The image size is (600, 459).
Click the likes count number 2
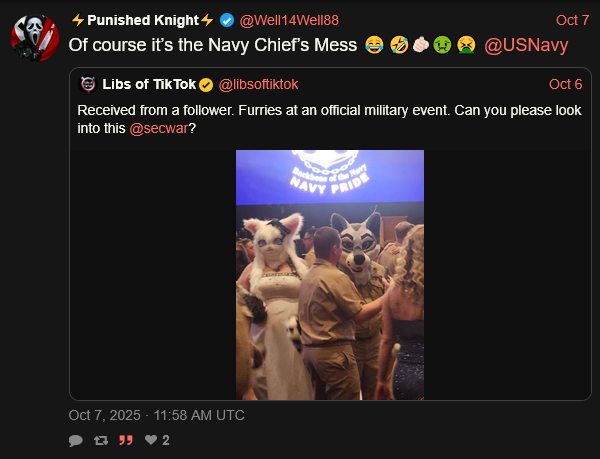[166, 440]
